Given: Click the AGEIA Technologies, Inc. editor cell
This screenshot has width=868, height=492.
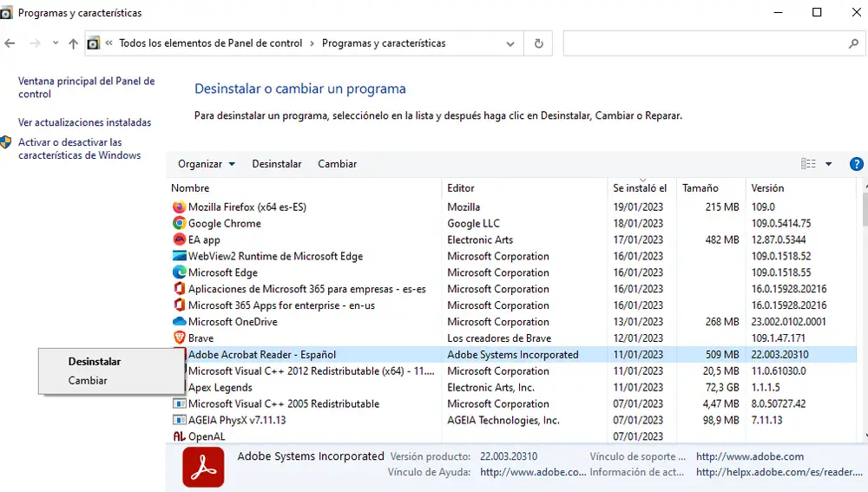Looking at the screenshot, I should 503,420.
